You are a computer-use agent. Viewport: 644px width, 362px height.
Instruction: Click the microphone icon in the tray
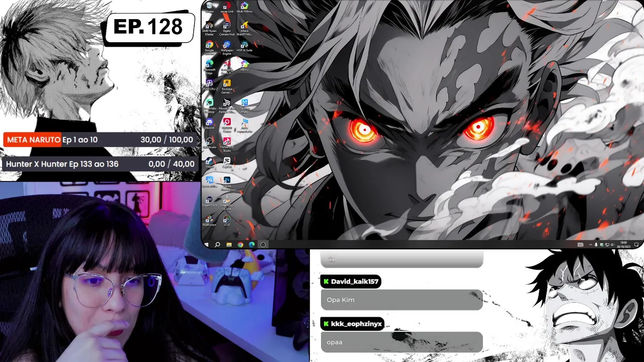tap(596, 244)
